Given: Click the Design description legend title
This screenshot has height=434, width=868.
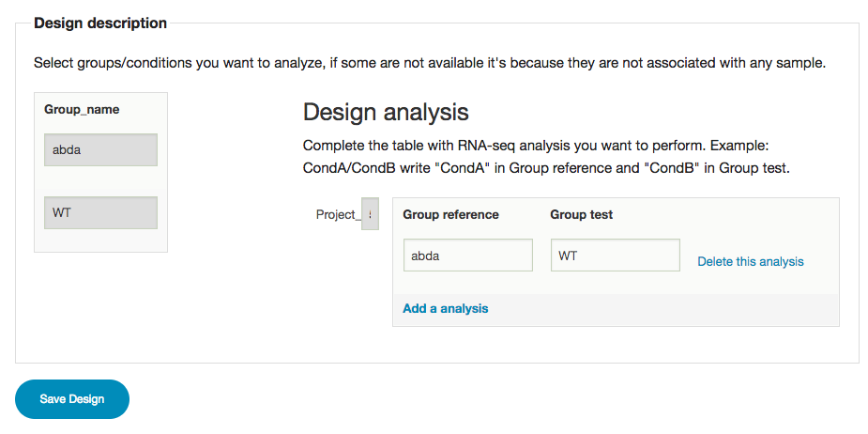Looking at the screenshot, I should coord(100,23).
